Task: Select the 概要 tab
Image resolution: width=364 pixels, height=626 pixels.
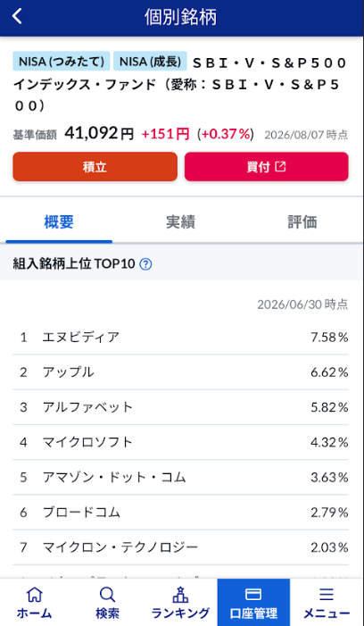Action: click(x=59, y=222)
